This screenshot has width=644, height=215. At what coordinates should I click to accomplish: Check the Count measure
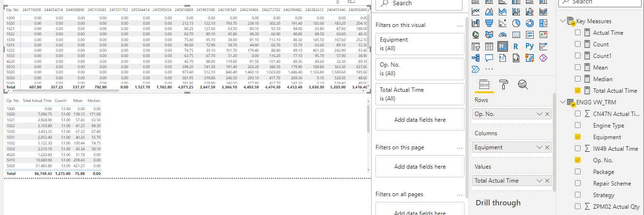[x=578, y=44]
